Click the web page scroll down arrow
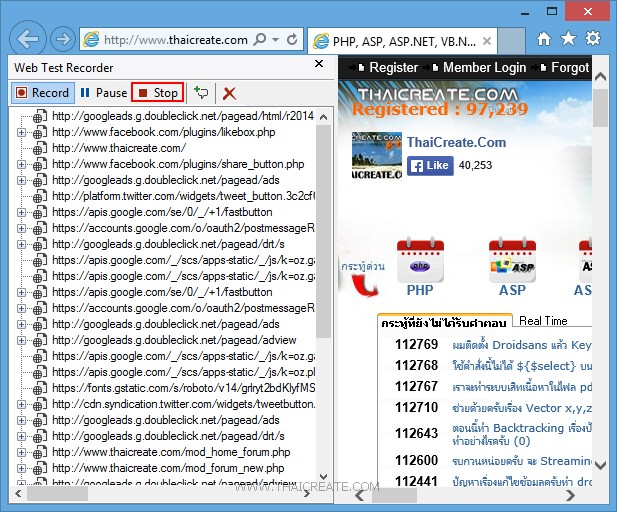Viewport: 617px width, 512px height. click(x=600, y=465)
